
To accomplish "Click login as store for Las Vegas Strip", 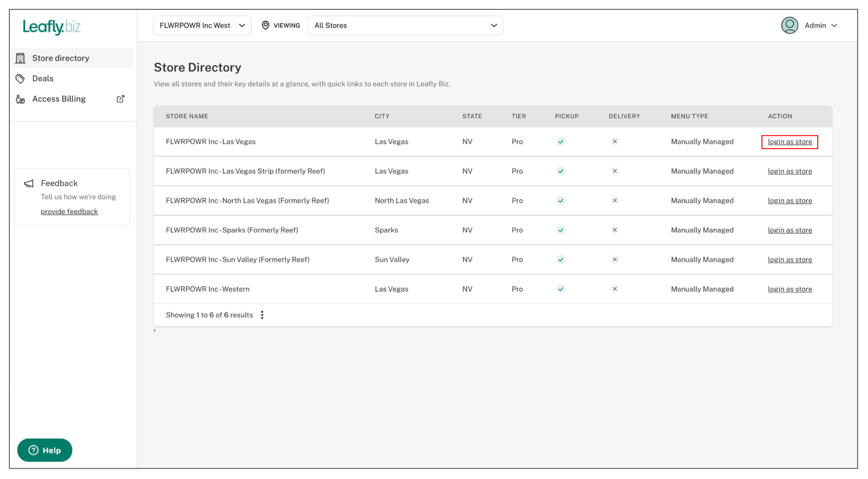I will coord(790,171).
